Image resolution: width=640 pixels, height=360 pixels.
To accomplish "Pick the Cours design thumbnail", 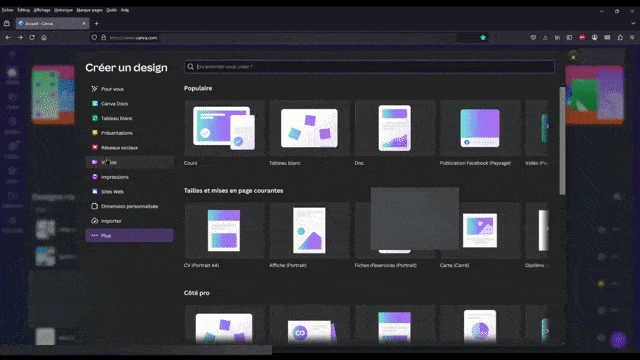I will (x=224, y=128).
